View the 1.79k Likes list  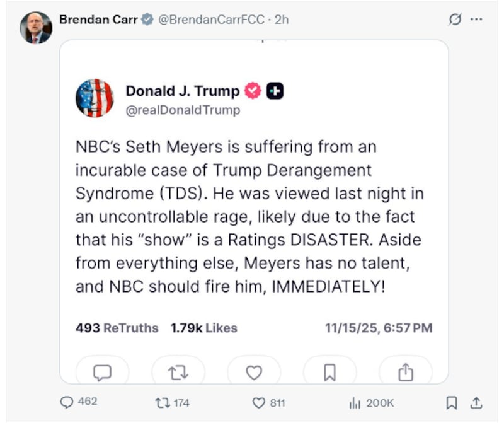coord(203,328)
